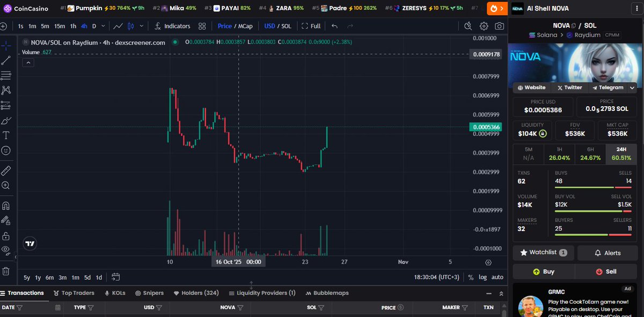
Task: Select the 6m date range
Action: point(49,277)
